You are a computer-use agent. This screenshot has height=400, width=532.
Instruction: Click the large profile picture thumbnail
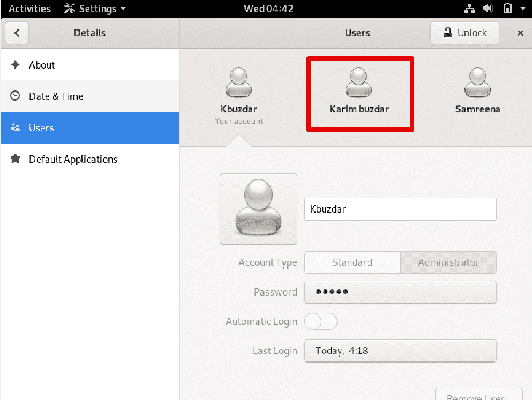click(x=258, y=208)
